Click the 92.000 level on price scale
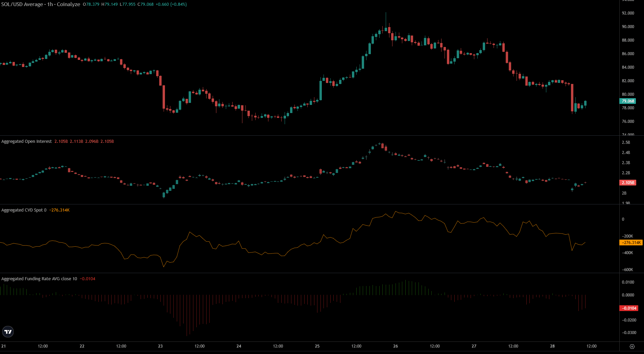Screen dimensions: 644x354 click(x=628, y=13)
